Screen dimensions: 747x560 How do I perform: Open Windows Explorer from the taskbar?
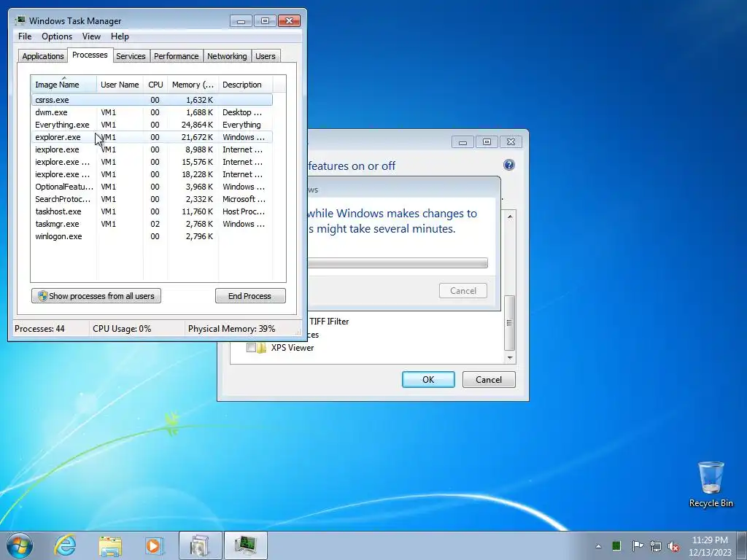point(110,546)
